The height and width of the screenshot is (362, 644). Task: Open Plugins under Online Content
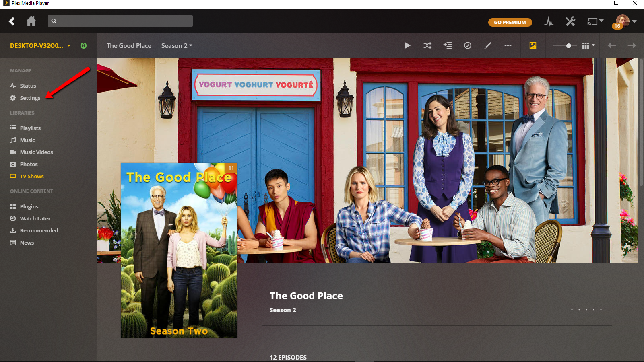[29, 206]
